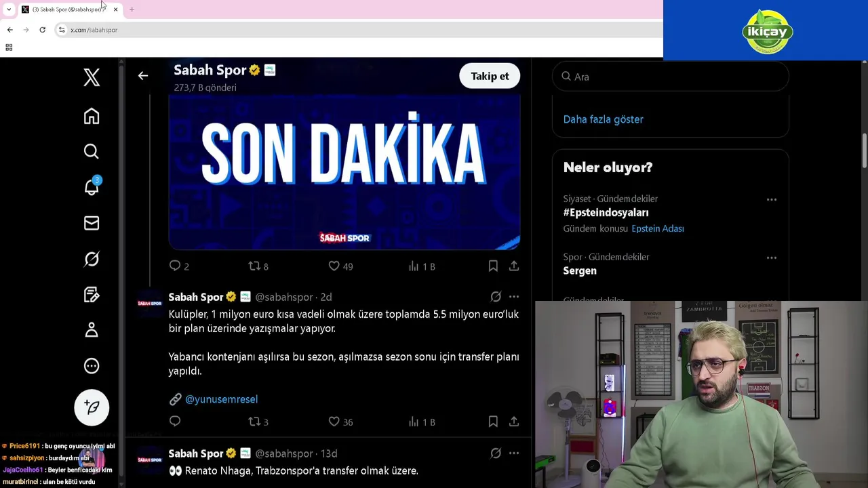Open Explore search icon in sidebar
The width and height of the screenshot is (868, 488).
(92, 151)
